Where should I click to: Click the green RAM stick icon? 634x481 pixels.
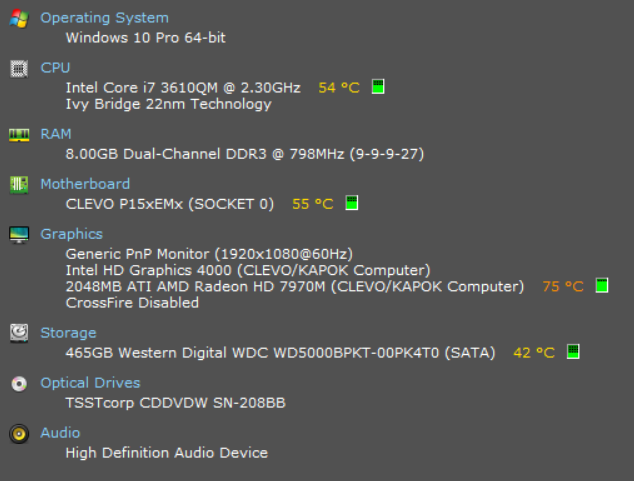[19, 135]
